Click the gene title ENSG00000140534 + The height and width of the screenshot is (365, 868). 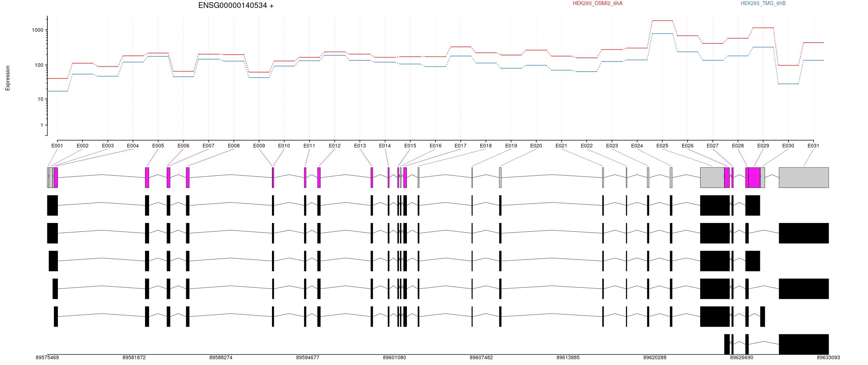coord(236,5)
